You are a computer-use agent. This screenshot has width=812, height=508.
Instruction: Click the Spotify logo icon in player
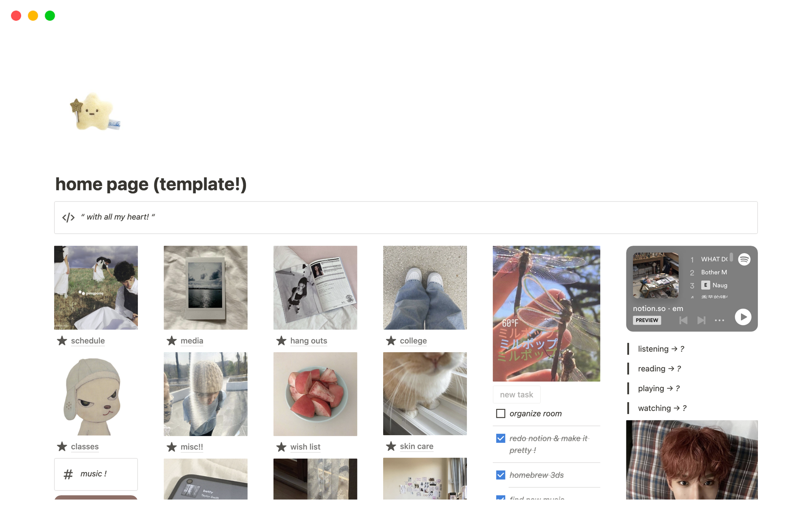click(x=744, y=259)
